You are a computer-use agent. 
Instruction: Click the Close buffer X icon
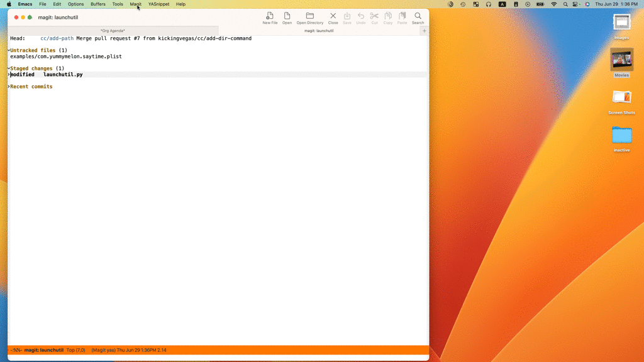click(x=333, y=16)
